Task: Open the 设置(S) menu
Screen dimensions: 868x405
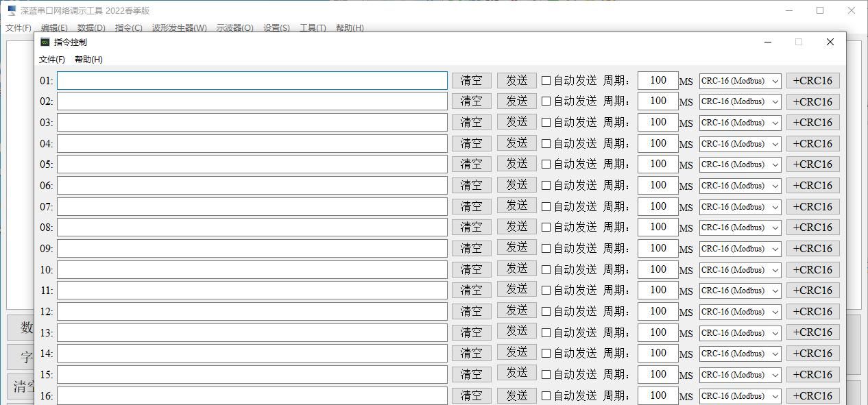Action: [x=275, y=28]
